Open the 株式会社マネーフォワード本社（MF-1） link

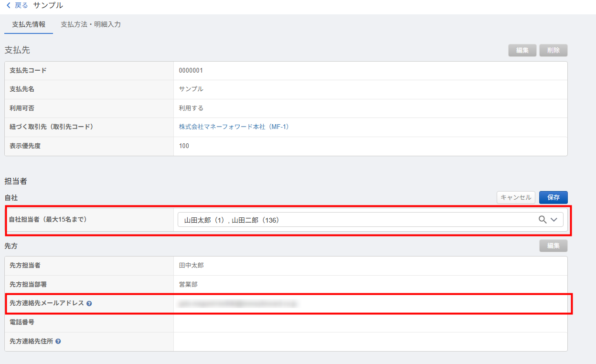pos(234,127)
